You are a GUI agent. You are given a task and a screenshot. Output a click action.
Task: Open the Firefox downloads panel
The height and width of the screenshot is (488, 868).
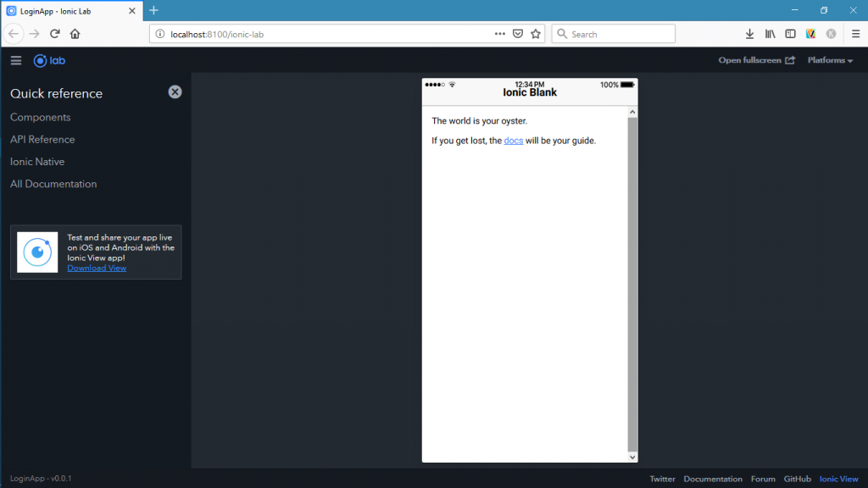coord(749,34)
